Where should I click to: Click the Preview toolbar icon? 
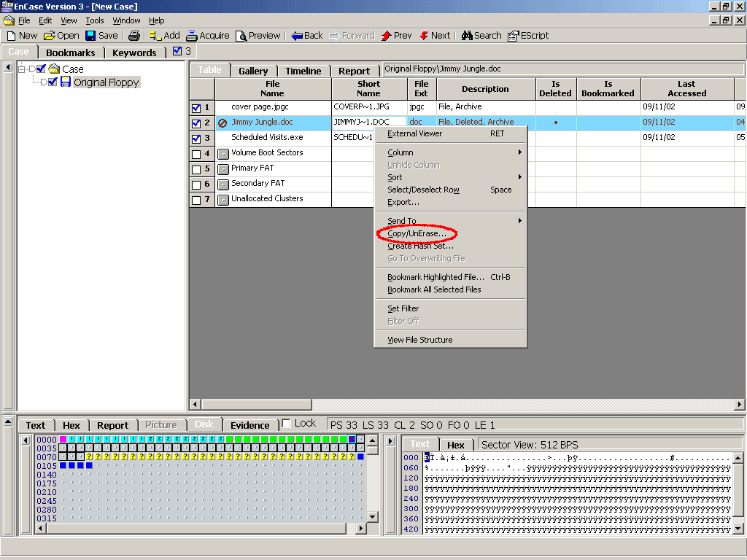241,36
